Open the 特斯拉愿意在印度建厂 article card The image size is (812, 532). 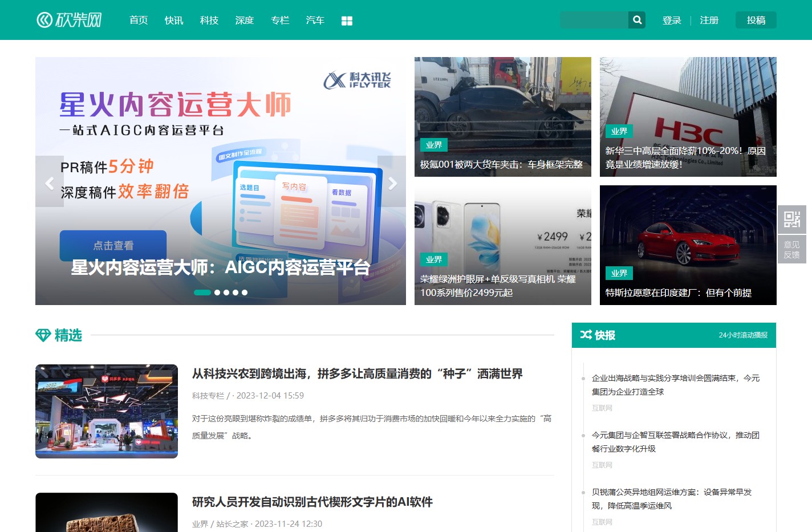pos(688,245)
